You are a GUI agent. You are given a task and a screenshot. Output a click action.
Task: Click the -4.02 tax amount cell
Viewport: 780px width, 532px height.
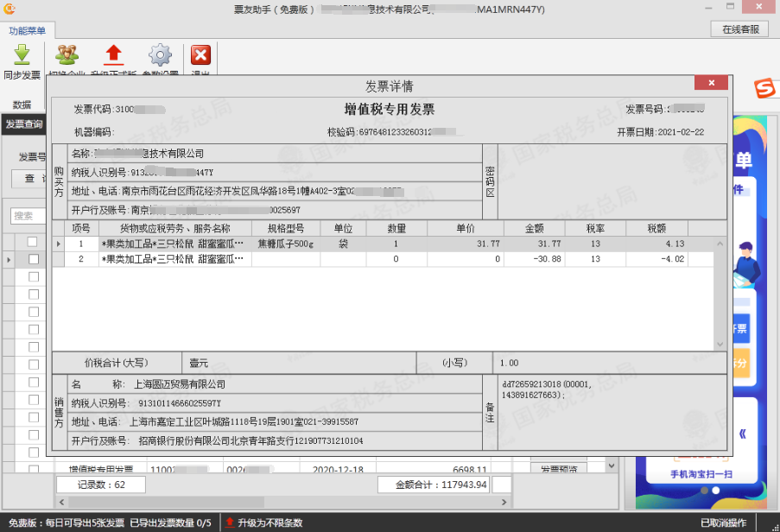click(656, 259)
